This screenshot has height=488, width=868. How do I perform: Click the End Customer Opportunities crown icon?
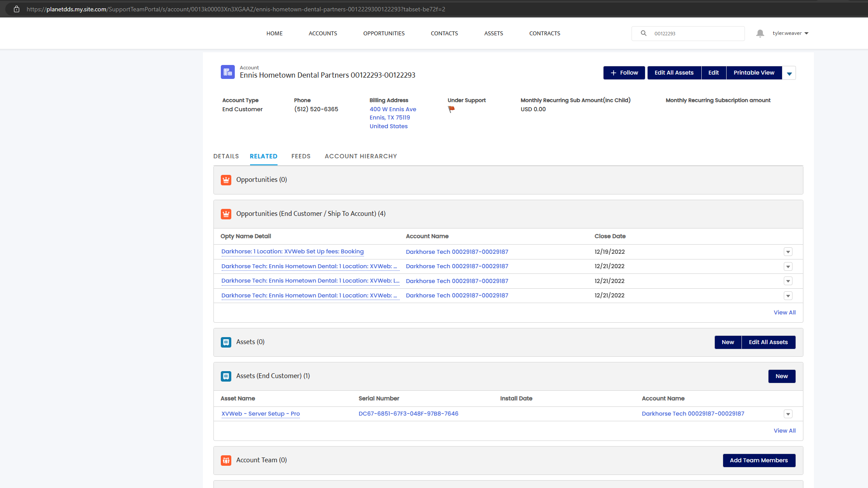pyautogui.click(x=226, y=214)
